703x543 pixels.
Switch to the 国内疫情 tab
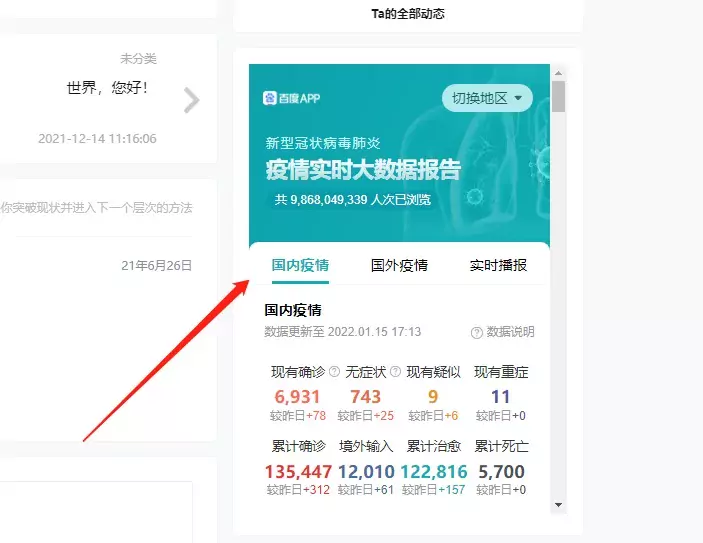click(x=300, y=265)
